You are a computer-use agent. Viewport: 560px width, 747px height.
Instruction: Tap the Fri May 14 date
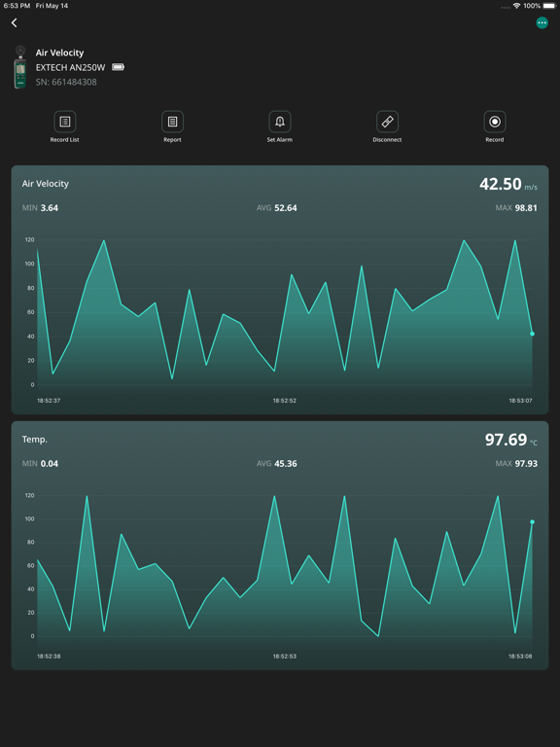52,6
